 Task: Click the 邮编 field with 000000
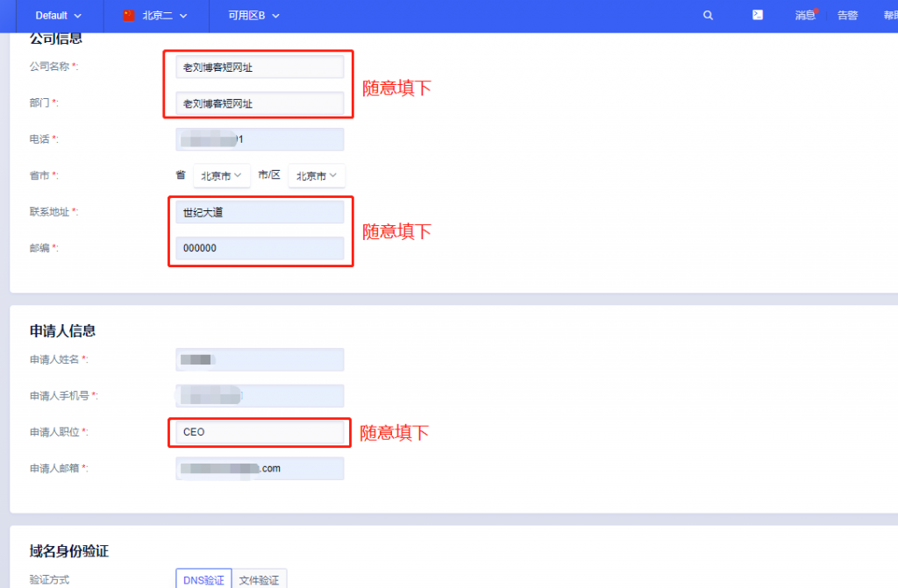coord(260,249)
